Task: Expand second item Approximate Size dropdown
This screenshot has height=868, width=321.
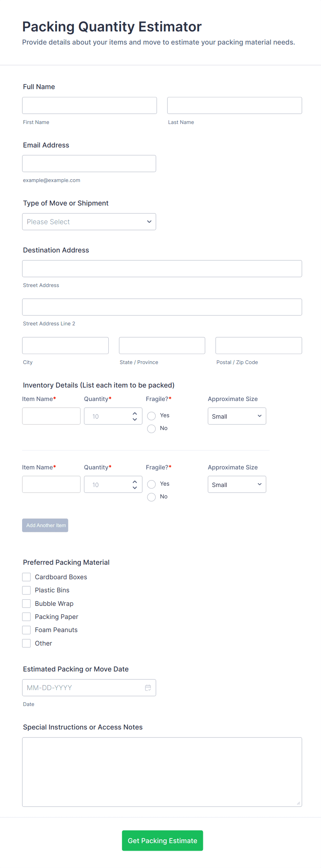Action: (237, 485)
